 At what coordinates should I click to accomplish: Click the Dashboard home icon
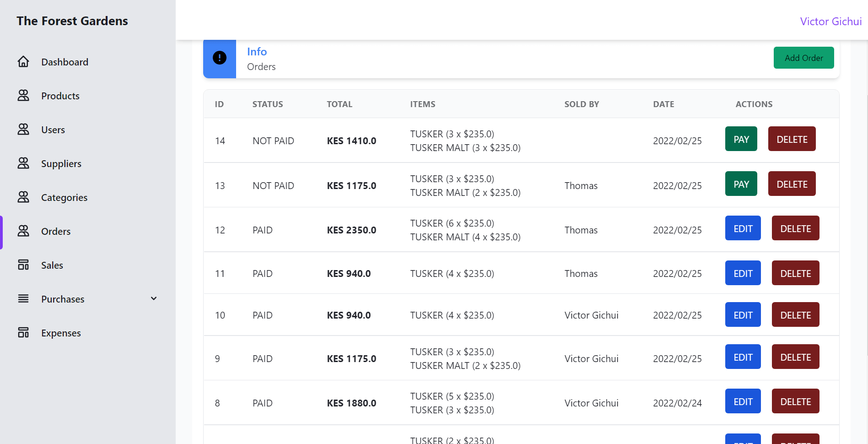[x=23, y=62]
